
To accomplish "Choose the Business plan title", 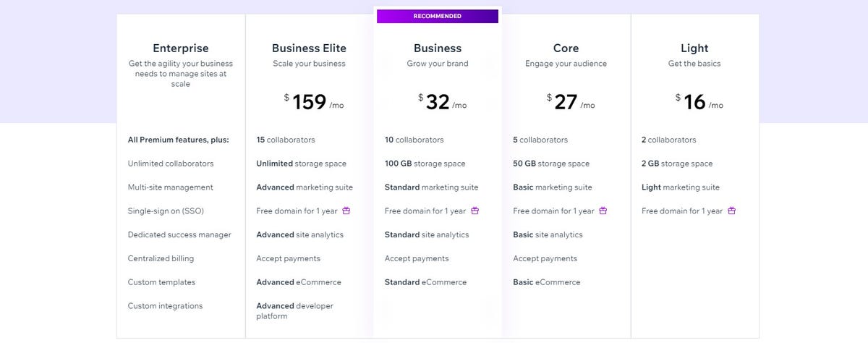I will [x=437, y=48].
